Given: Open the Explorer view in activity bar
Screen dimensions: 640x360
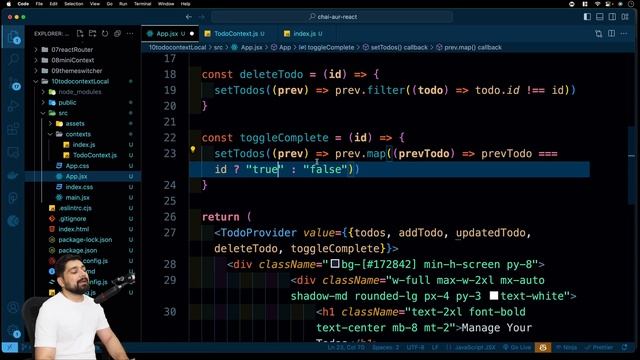Looking at the screenshot, I should tap(13, 38).
